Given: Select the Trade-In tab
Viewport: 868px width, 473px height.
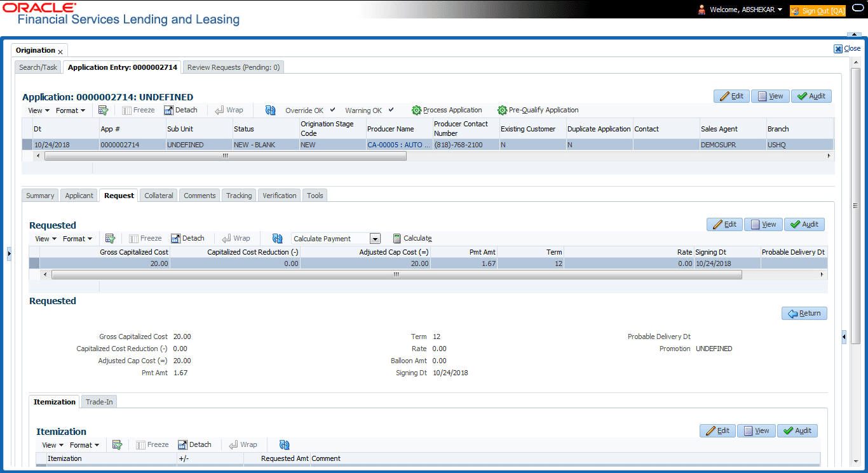Looking at the screenshot, I should point(99,402).
